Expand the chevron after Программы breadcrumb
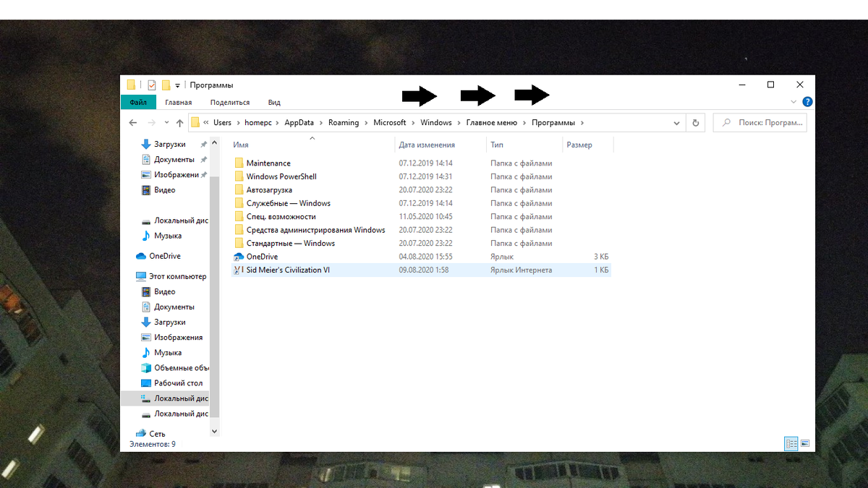 click(x=582, y=123)
